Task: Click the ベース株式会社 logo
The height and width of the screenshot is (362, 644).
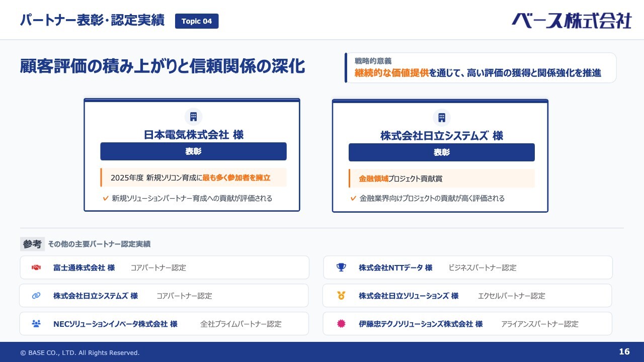Action: pos(572,21)
